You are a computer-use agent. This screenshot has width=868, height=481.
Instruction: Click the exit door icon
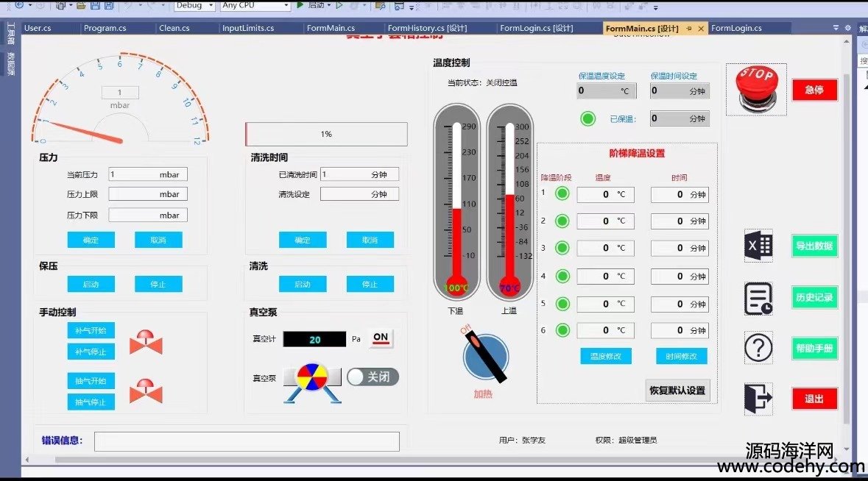(758, 399)
